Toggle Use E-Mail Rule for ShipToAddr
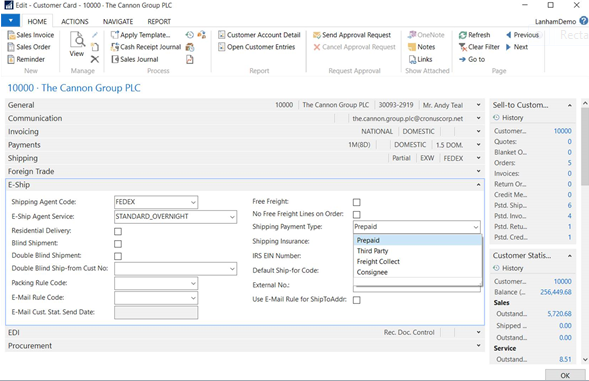 356,300
